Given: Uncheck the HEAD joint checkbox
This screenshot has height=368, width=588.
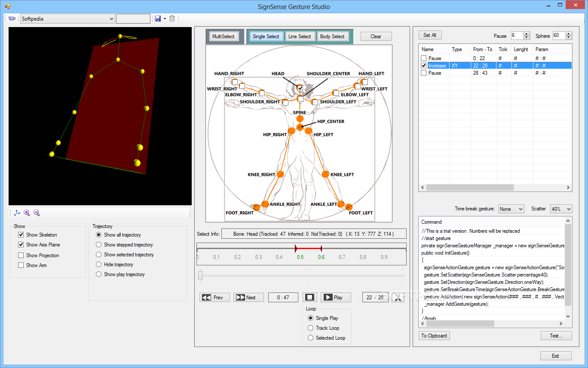Looking at the screenshot, I should 300,88.
